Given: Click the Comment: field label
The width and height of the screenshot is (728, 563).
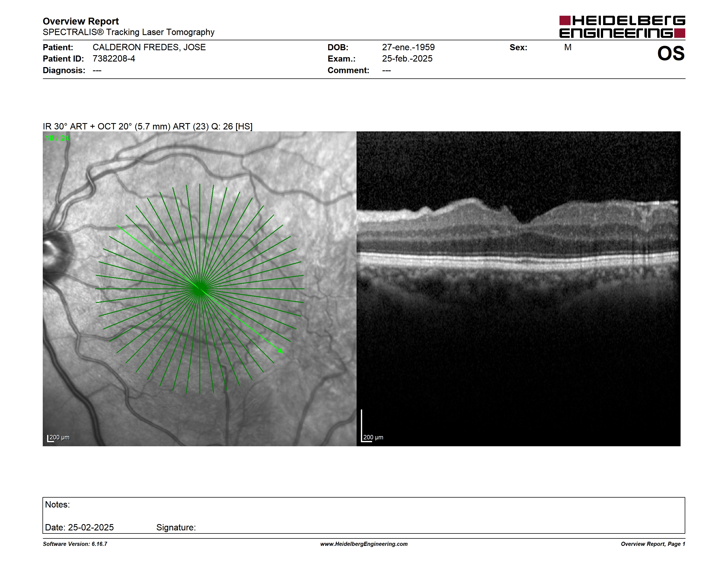Looking at the screenshot, I should (x=348, y=70).
